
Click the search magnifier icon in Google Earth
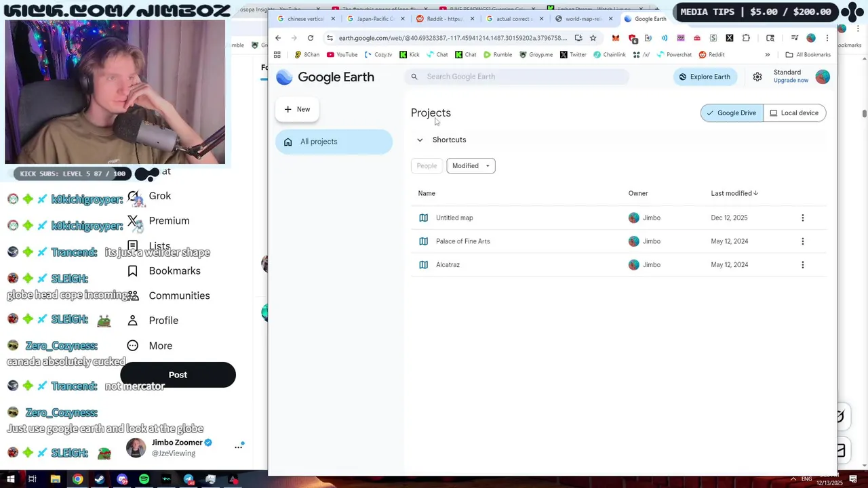click(x=414, y=77)
